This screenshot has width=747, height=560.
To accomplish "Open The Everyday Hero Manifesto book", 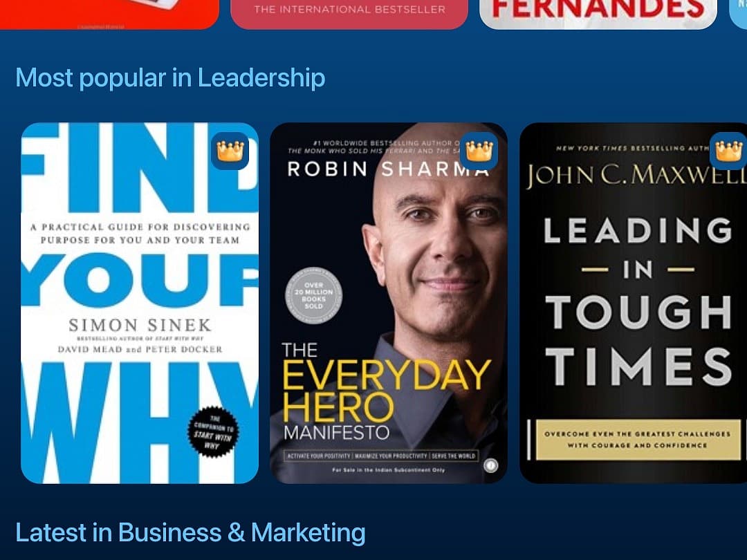I will 389,303.
